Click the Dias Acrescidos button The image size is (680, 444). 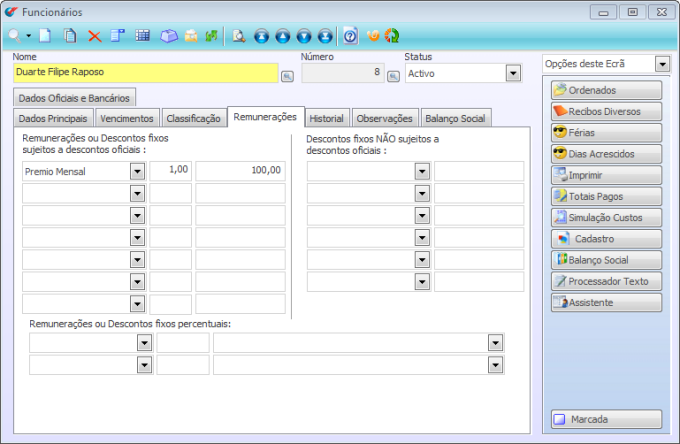(x=607, y=154)
